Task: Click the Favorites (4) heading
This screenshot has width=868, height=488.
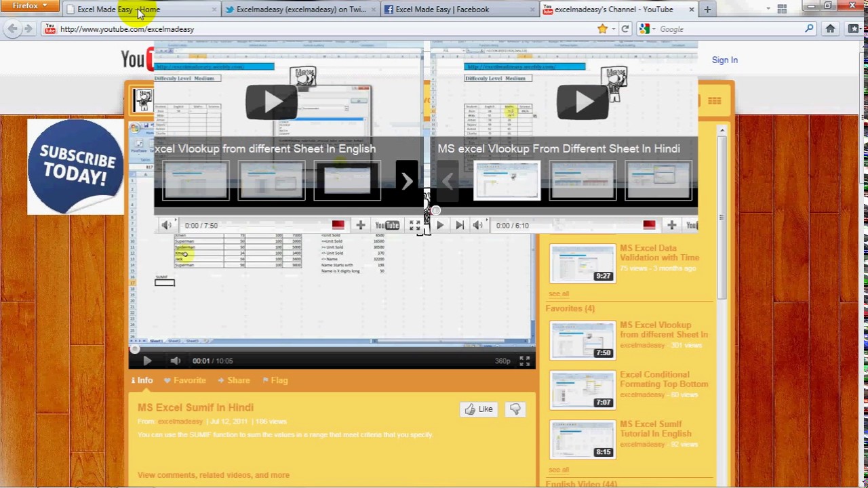Action: [x=570, y=308]
